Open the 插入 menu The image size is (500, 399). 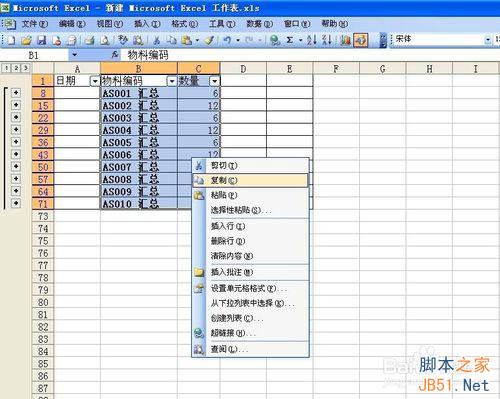click(x=147, y=24)
